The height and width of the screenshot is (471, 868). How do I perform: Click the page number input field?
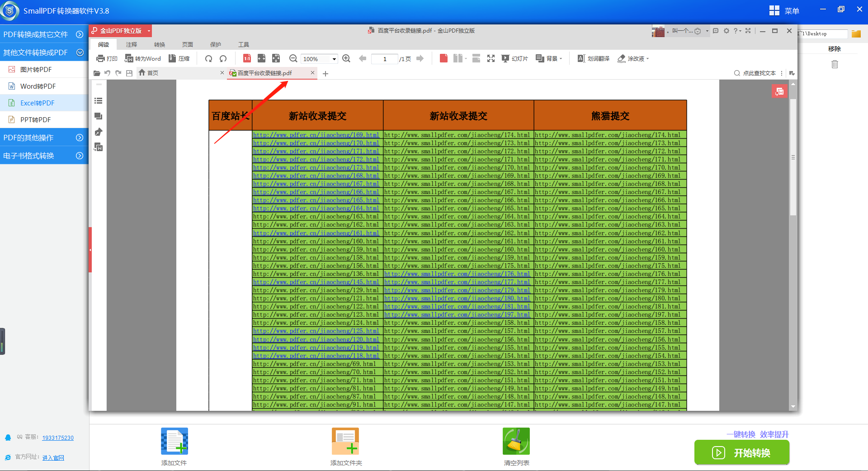(384, 59)
